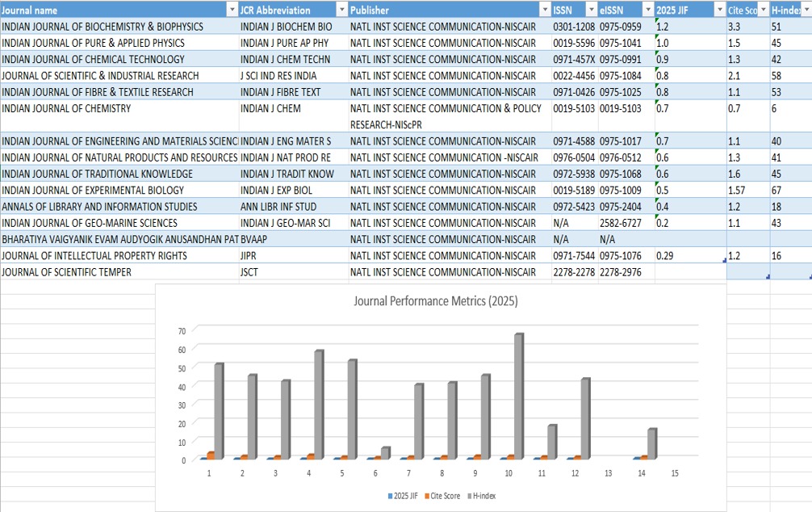Image resolution: width=812 pixels, height=512 pixels.
Task: Select cell INDIAN JOURNAL OF PURE & APPLIED PHYSICS
Action: [119, 43]
